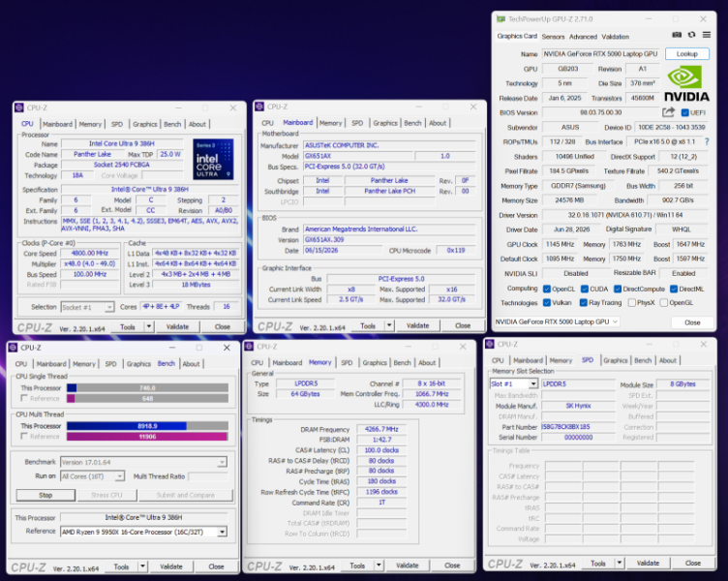The width and height of the screenshot is (728, 581).
Task: Enable the PhysX checkbox
Action: click(x=631, y=302)
